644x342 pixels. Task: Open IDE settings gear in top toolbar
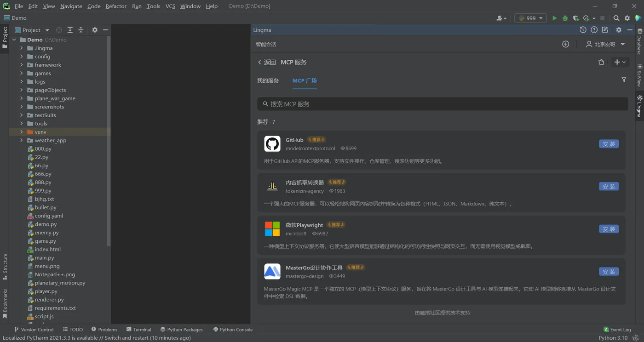point(627,18)
